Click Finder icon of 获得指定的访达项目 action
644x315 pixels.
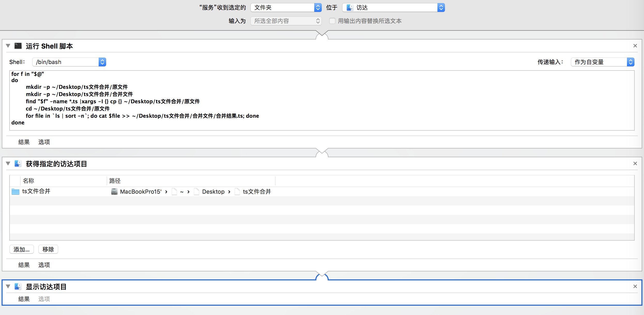point(18,164)
